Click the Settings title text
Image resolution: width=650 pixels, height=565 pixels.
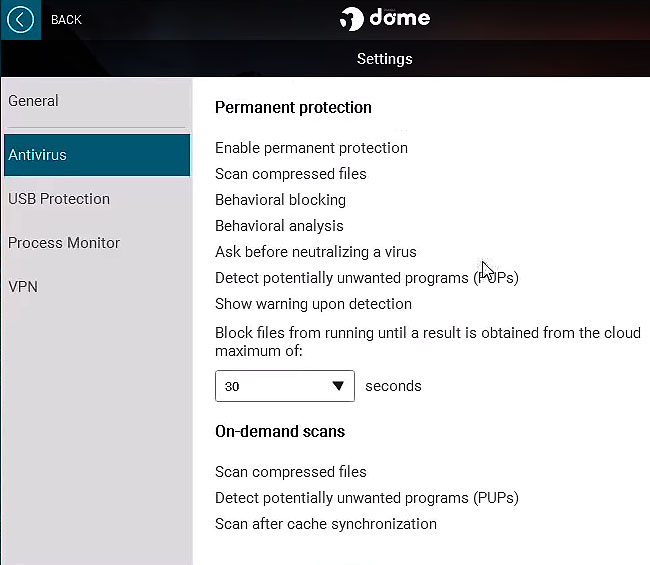point(384,59)
